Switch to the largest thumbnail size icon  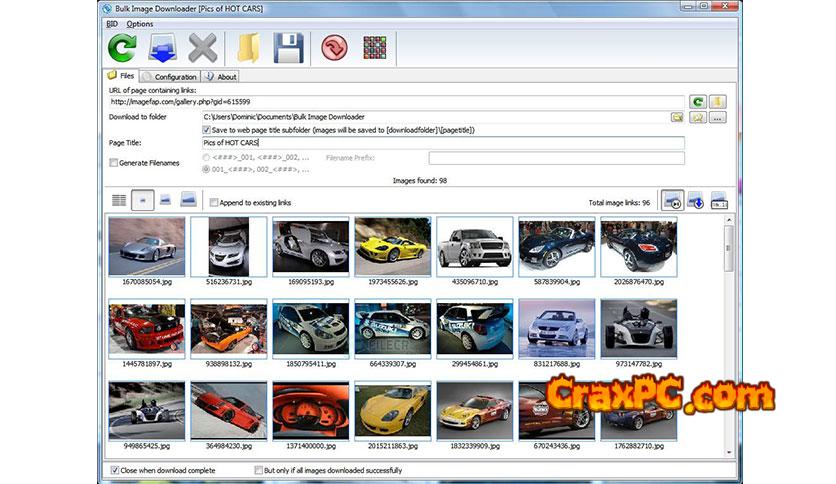tap(188, 201)
